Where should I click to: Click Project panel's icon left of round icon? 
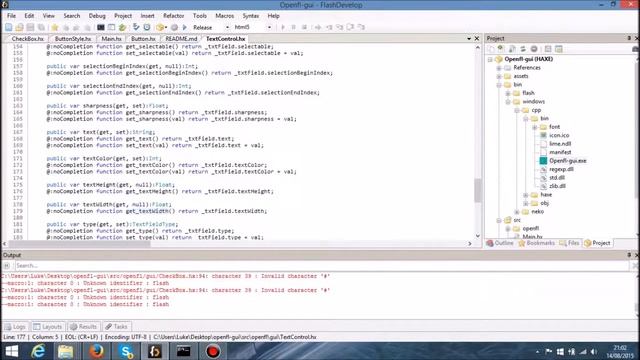click(x=523, y=49)
